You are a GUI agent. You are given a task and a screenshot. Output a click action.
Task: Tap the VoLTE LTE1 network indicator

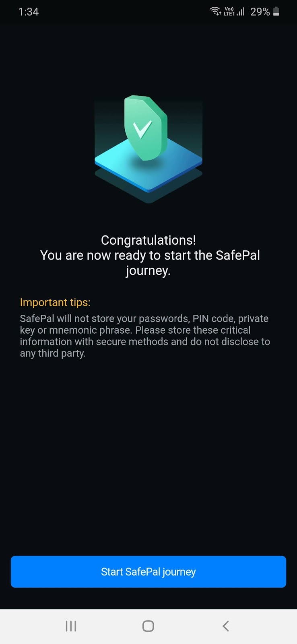pos(229,11)
